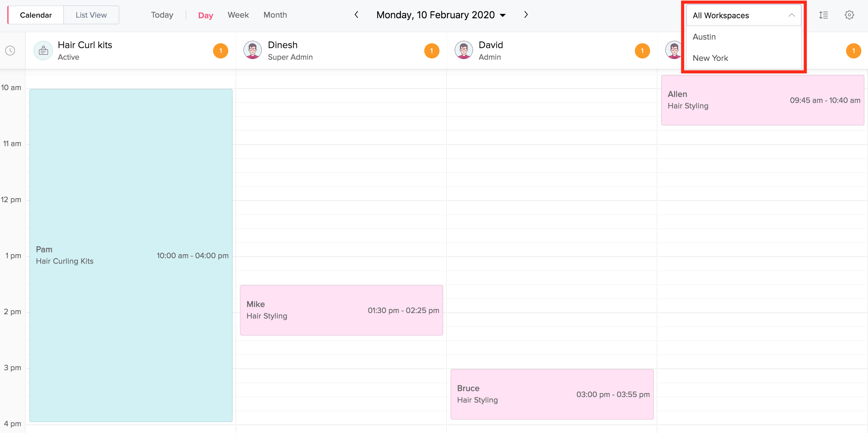Click the Hair Curl kits resource icon

(43, 51)
